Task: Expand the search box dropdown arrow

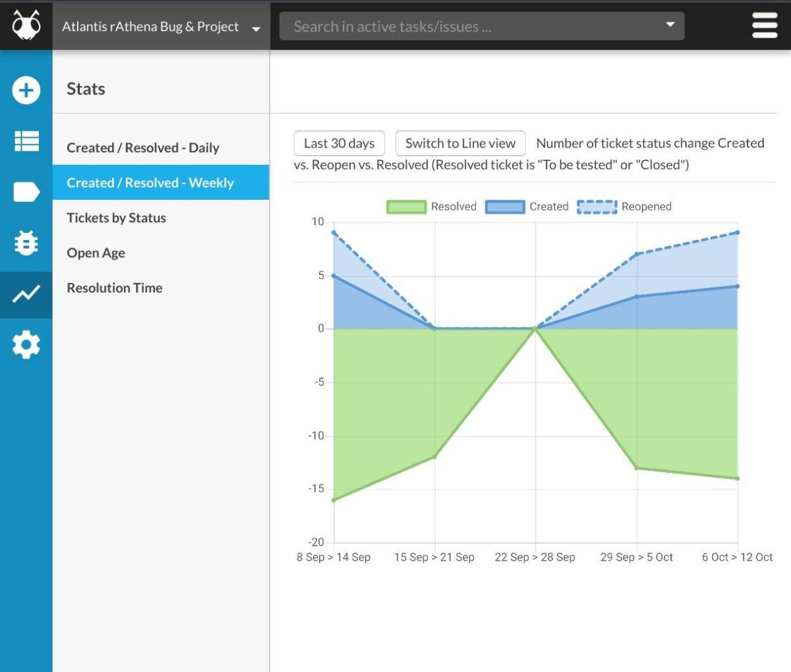Action: point(670,25)
